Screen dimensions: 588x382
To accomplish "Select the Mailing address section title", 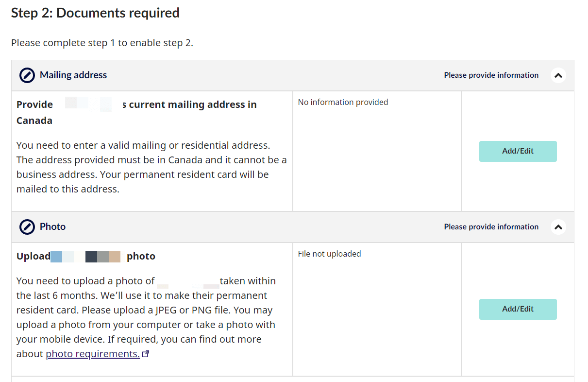I will click(73, 75).
